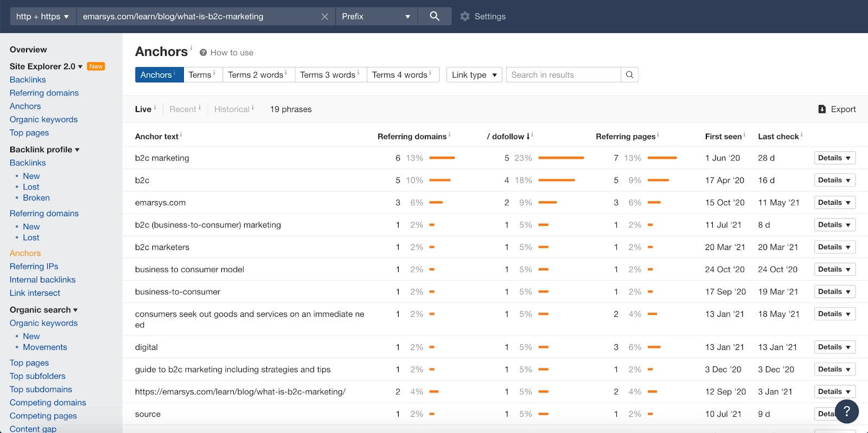Image resolution: width=868 pixels, height=433 pixels.
Task: Select the Terms 3 words tab
Action: [328, 75]
